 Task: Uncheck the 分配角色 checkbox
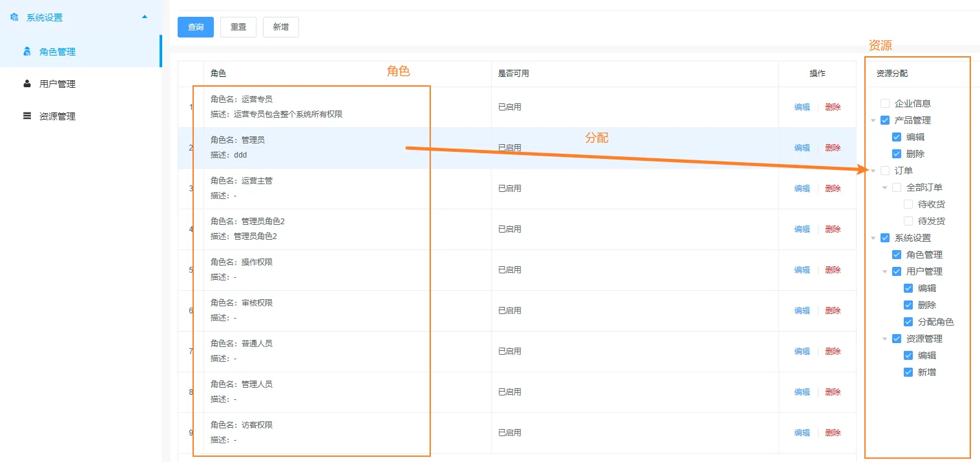point(908,322)
